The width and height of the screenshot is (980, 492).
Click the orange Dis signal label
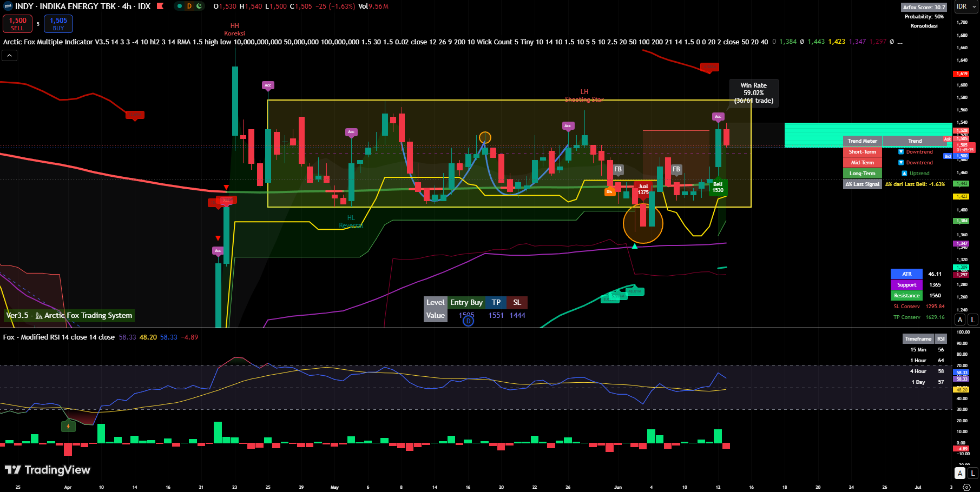609,191
